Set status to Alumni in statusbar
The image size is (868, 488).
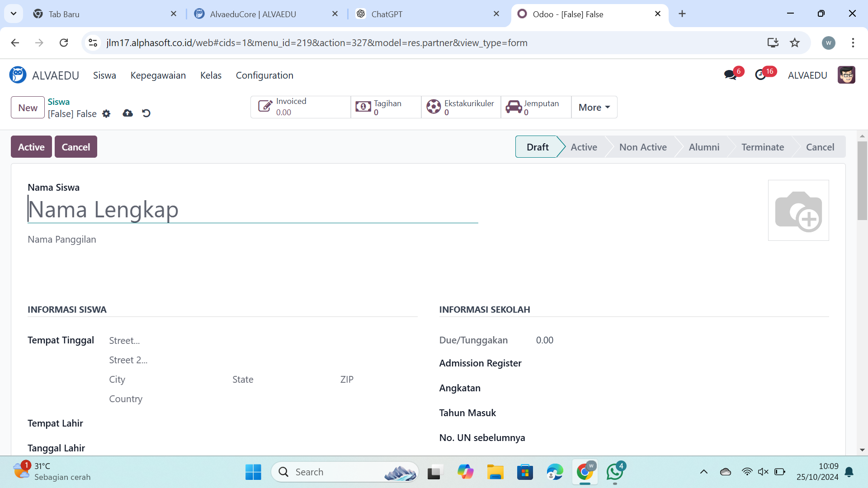click(x=704, y=147)
